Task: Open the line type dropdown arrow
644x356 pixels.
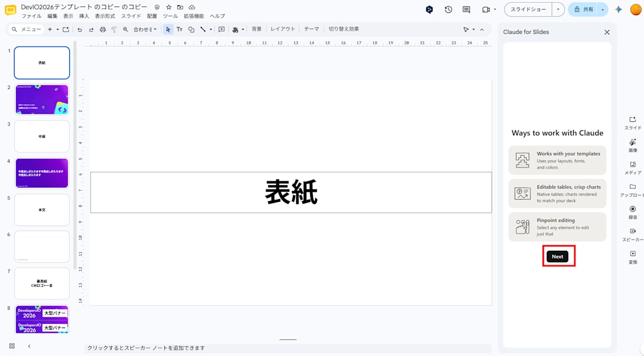Action: pyautogui.click(x=210, y=30)
